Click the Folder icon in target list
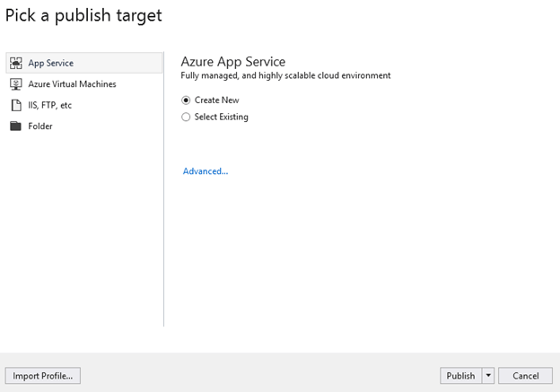Screen dimensions: 560x392 pos(16,126)
